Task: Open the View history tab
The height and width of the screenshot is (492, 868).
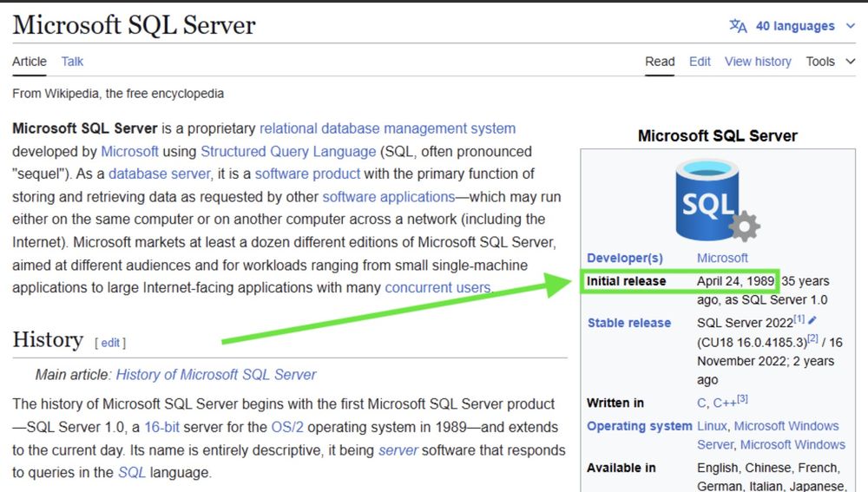Action: pos(758,62)
